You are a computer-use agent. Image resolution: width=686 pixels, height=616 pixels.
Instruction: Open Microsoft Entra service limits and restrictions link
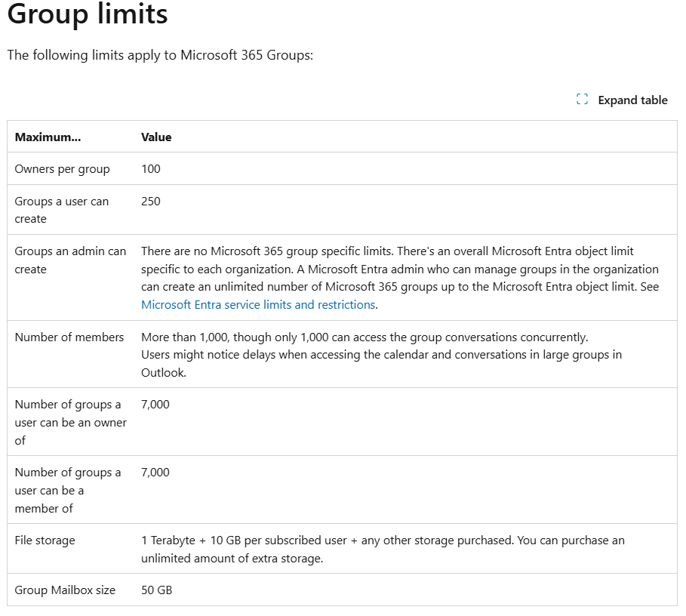pos(258,304)
